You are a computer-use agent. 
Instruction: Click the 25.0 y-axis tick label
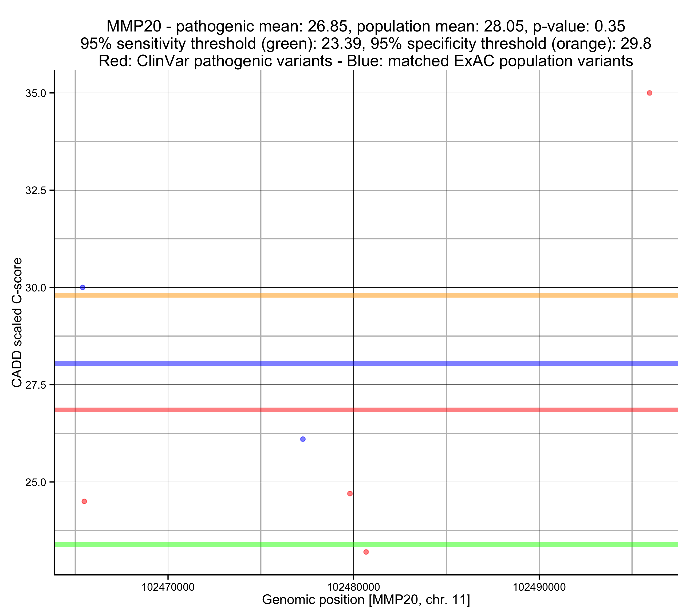click(36, 482)
